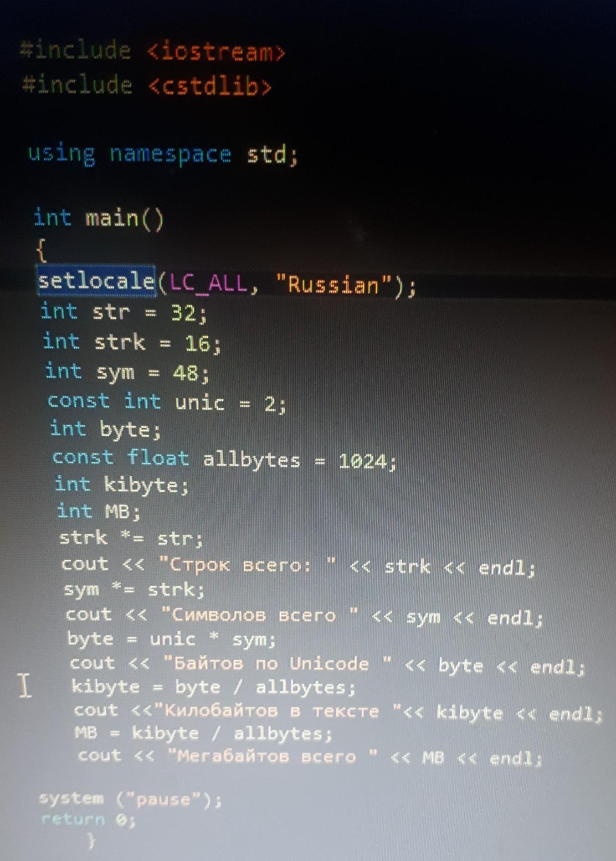Viewport: 616px width, 861px height.
Task: Click the sym *= strk statement
Action: (135, 590)
